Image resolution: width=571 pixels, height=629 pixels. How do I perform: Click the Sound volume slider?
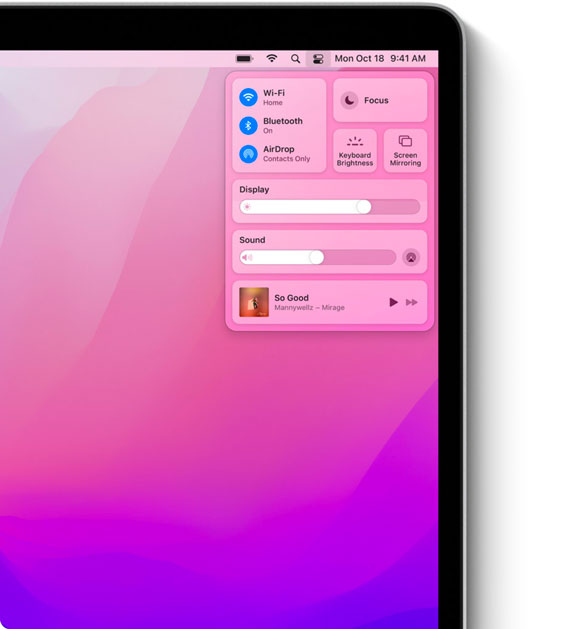click(x=318, y=258)
